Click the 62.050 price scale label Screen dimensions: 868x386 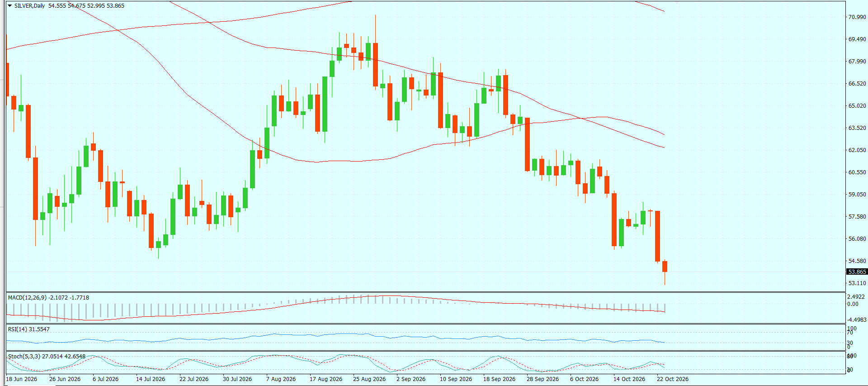point(857,150)
